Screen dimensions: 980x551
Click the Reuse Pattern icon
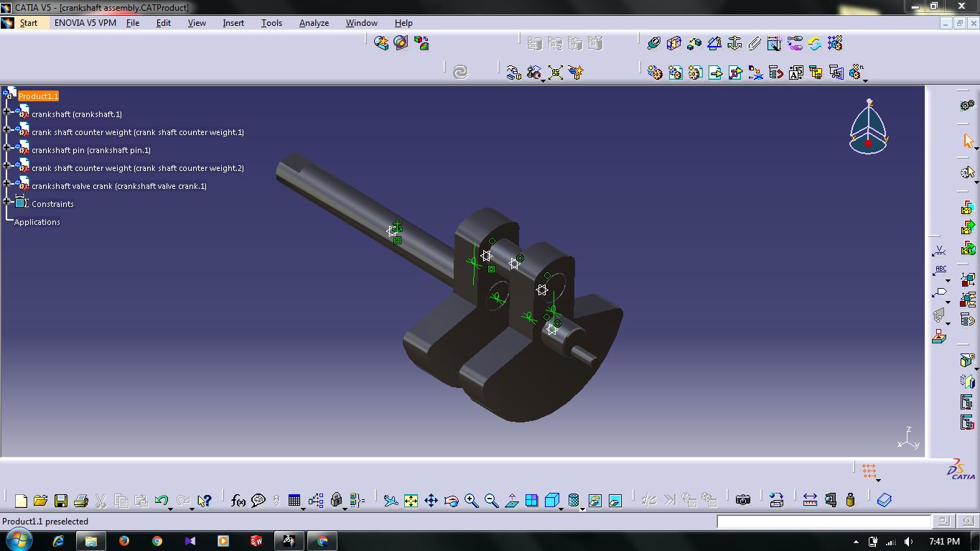834,44
